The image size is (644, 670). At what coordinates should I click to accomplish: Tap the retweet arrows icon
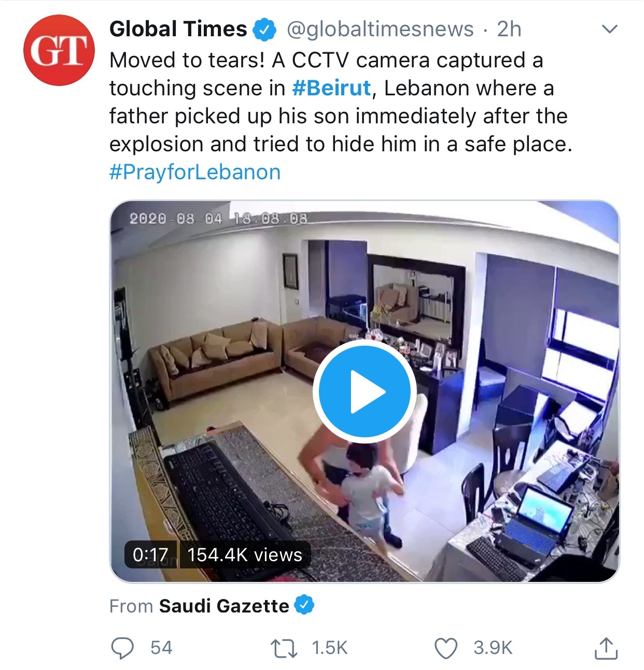pyautogui.click(x=284, y=648)
